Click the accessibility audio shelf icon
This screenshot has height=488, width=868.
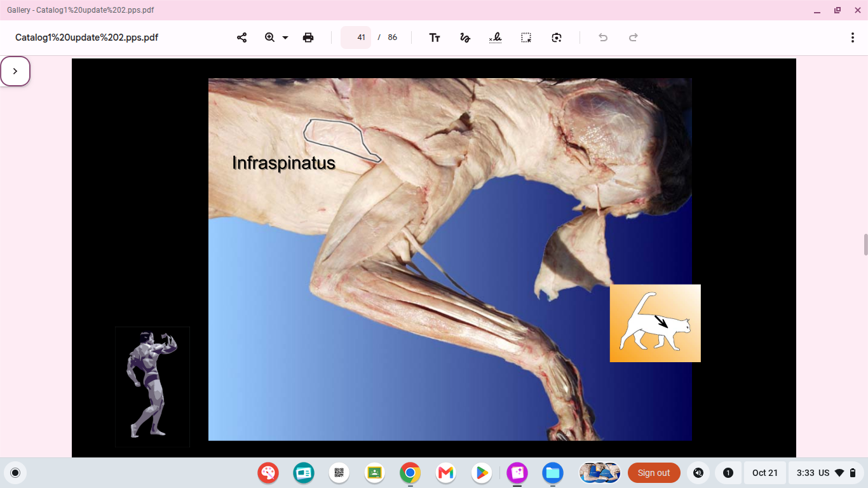pyautogui.click(x=698, y=473)
